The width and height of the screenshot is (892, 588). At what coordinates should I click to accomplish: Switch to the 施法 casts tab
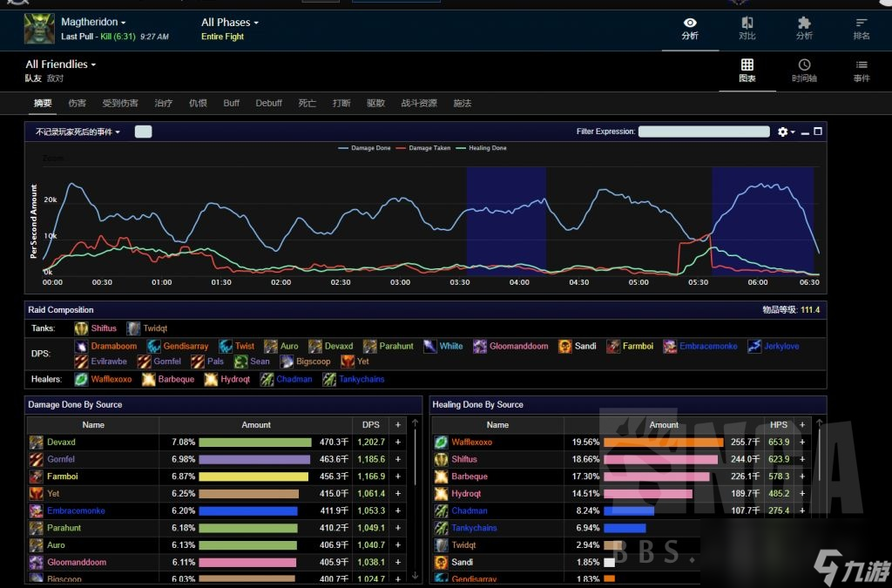[462, 103]
